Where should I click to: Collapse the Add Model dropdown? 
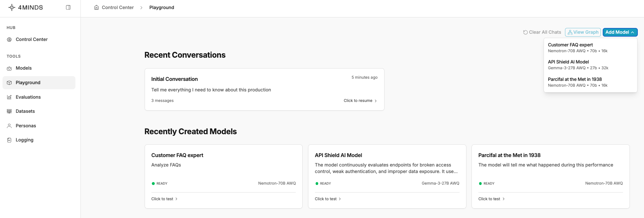[x=620, y=32]
